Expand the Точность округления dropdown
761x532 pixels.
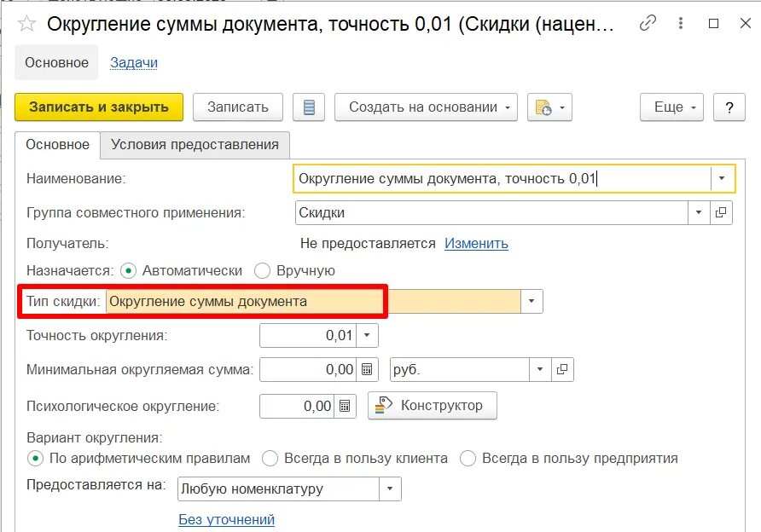coord(367,335)
